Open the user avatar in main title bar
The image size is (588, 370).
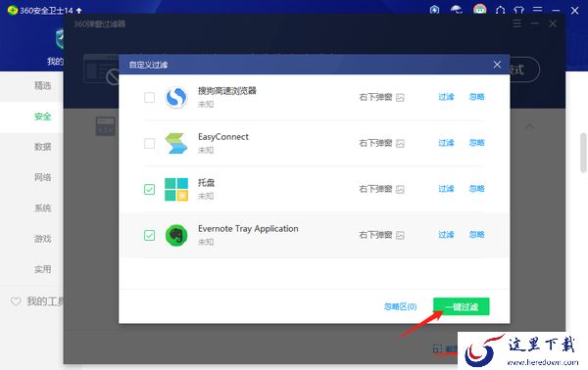pyautogui.click(x=479, y=9)
